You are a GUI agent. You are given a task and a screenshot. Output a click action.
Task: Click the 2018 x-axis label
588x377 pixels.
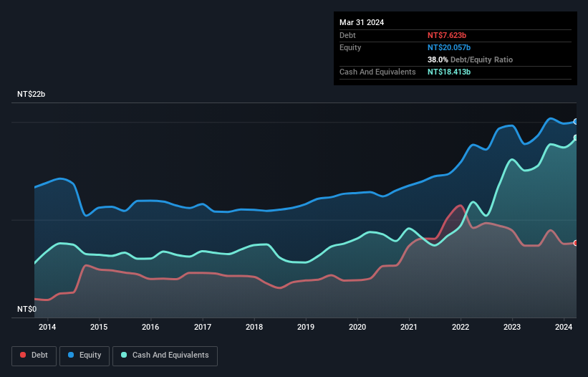[x=254, y=327]
